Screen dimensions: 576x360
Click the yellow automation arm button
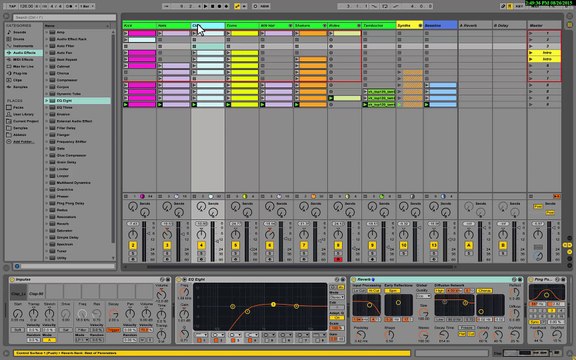(x=237, y=6)
